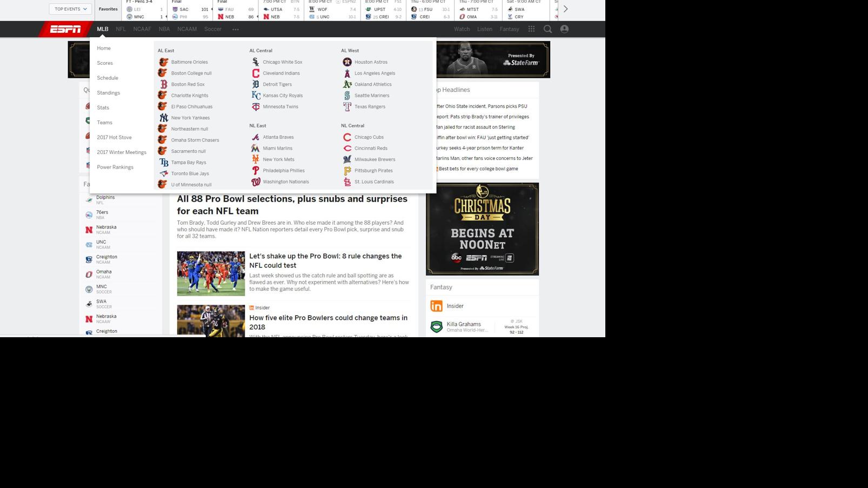This screenshot has height=488, width=868.
Task: Open 'Best bets for every college bowl game'
Action: pos(478,169)
